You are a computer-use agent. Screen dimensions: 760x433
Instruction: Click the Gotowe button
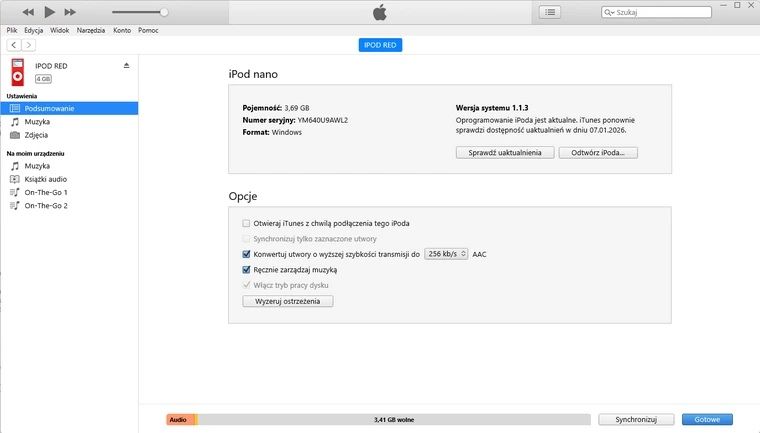click(707, 419)
